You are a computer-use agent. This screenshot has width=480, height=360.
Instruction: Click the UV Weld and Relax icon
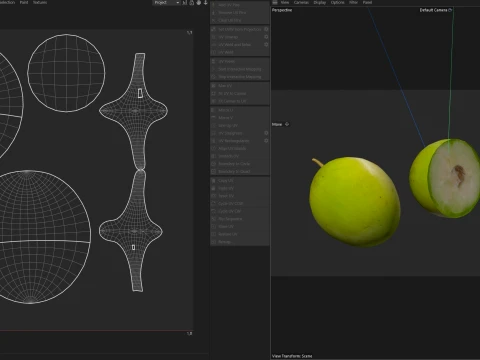point(214,45)
